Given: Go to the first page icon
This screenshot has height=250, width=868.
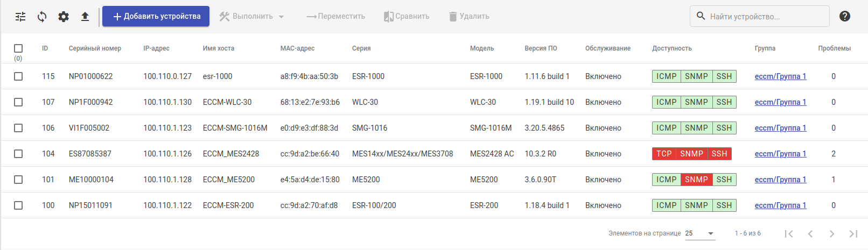Looking at the screenshot, I should click(789, 233).
